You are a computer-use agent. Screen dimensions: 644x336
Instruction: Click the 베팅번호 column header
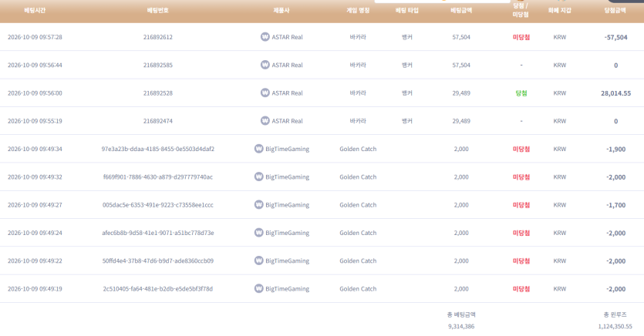(157, 10)
